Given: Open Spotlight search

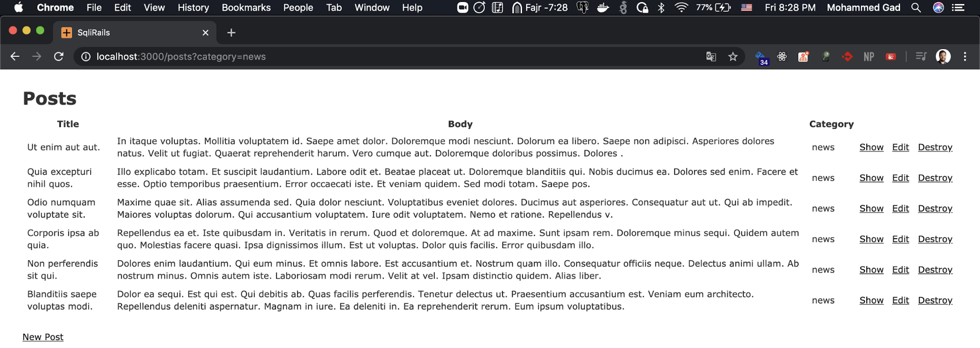Looking at the screenshot, I should tap(916, 7).
